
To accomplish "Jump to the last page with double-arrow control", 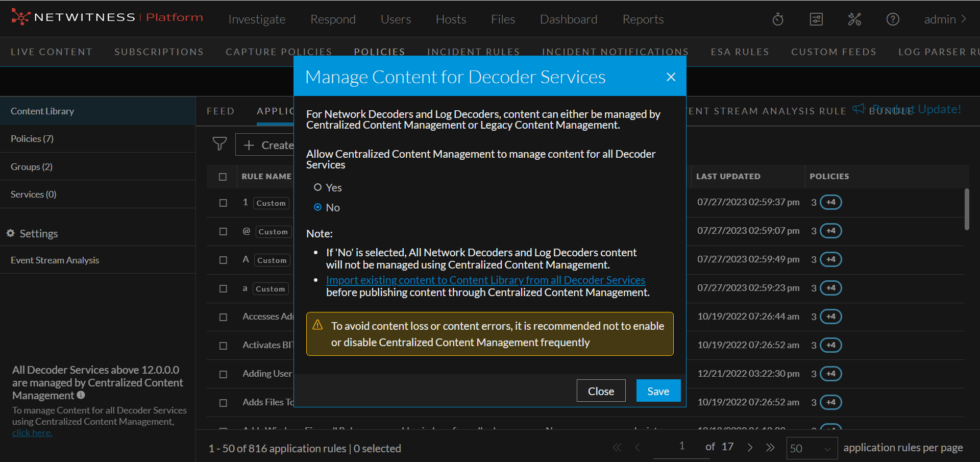I will [771, 447].
